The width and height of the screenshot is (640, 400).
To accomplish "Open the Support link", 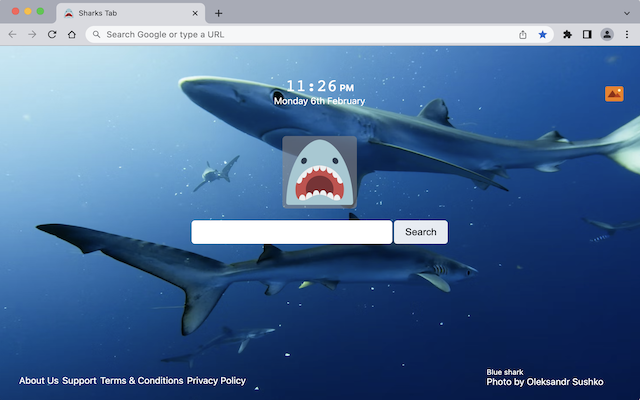I will 79,381.
